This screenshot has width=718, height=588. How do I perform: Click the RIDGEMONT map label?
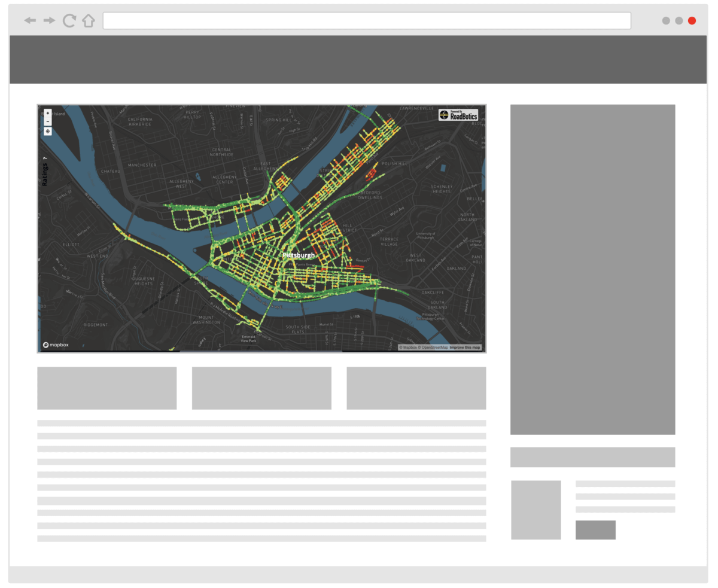pos(96,325)
